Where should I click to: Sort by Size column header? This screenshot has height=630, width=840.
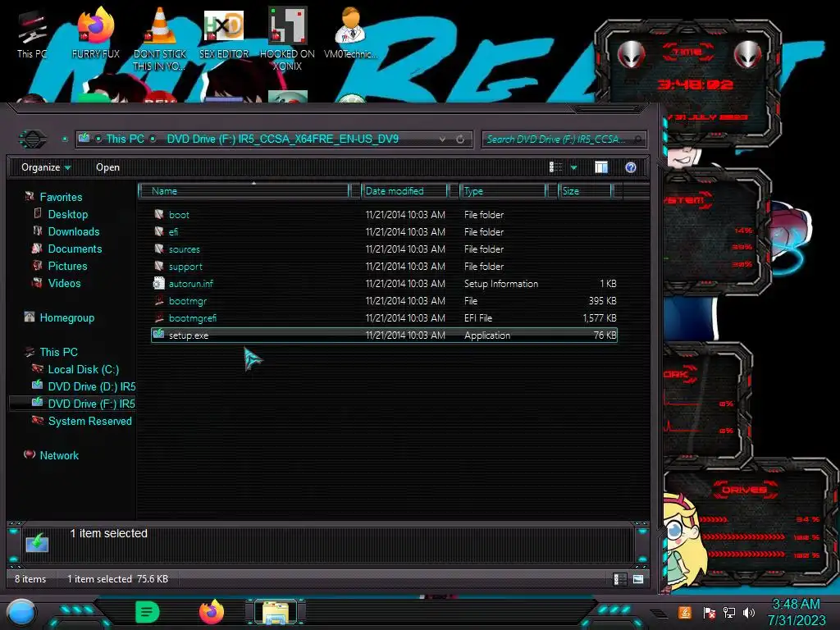tap(585, 190)
